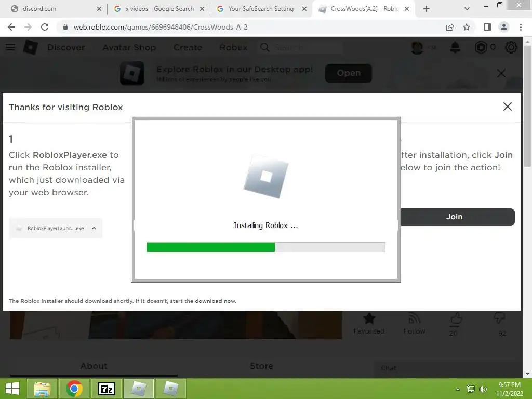Go back using the browser back arrow
Image resolution: width=532 pixels, height=399 pixels.
pos(11,27)
